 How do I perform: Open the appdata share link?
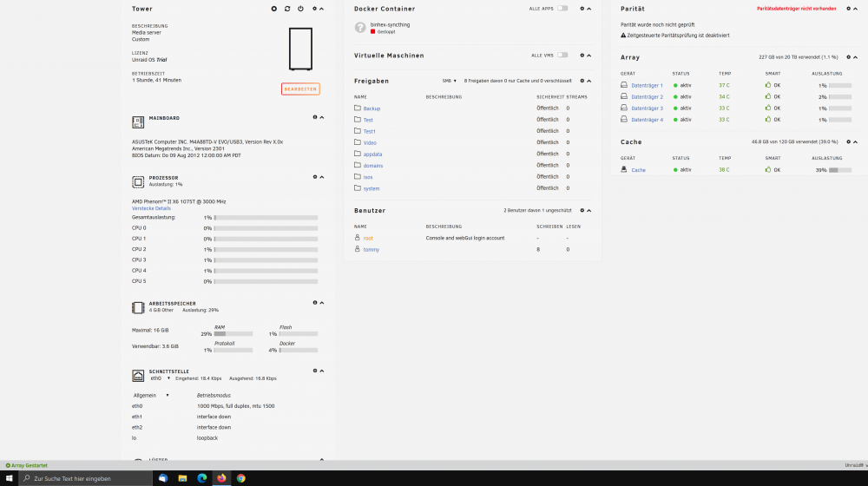point(372,154)
